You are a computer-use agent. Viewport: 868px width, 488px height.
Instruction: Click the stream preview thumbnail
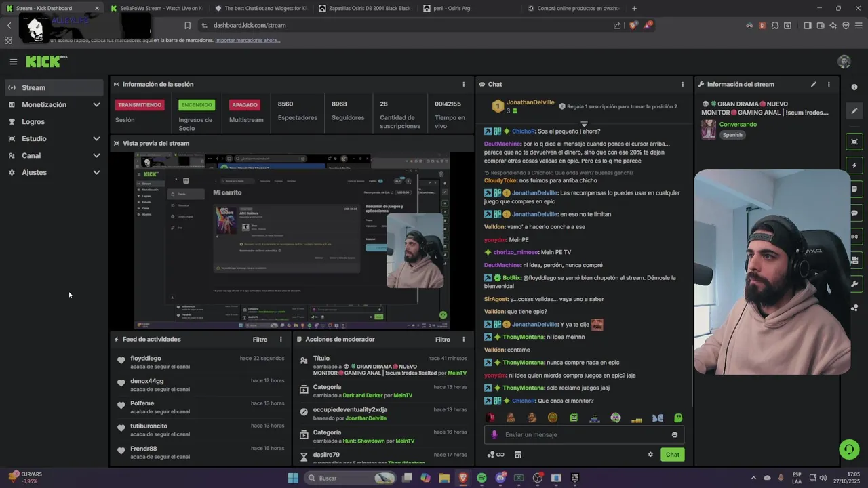pos(292,241)
